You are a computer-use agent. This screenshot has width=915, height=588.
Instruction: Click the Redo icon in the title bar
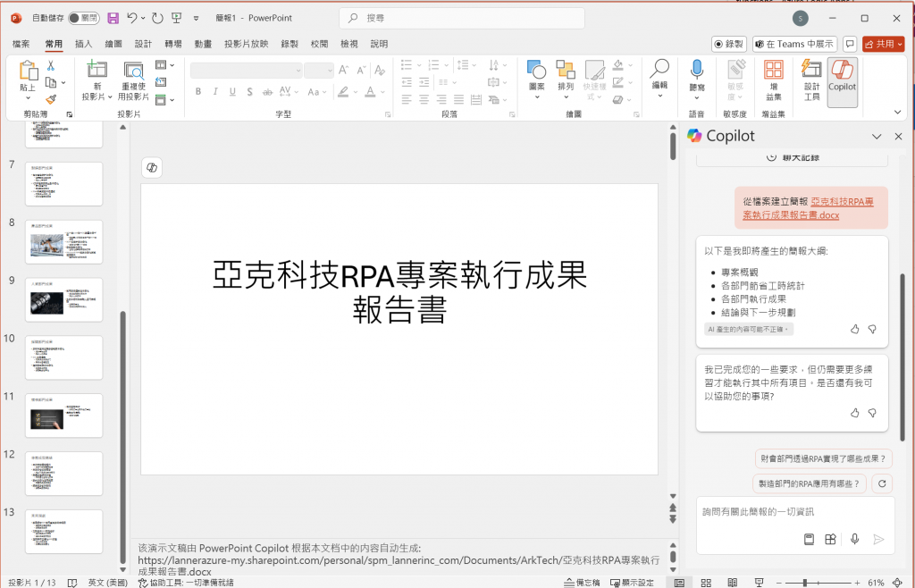tap(157, 18)
